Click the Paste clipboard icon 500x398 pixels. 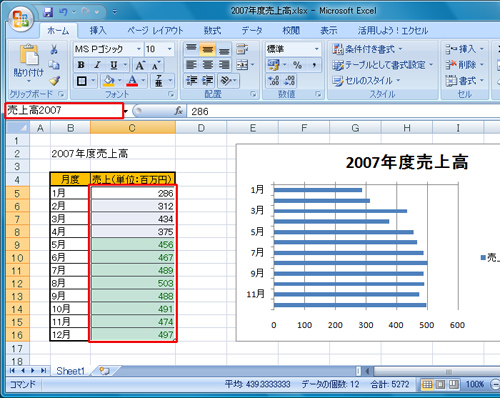point(29,55)
